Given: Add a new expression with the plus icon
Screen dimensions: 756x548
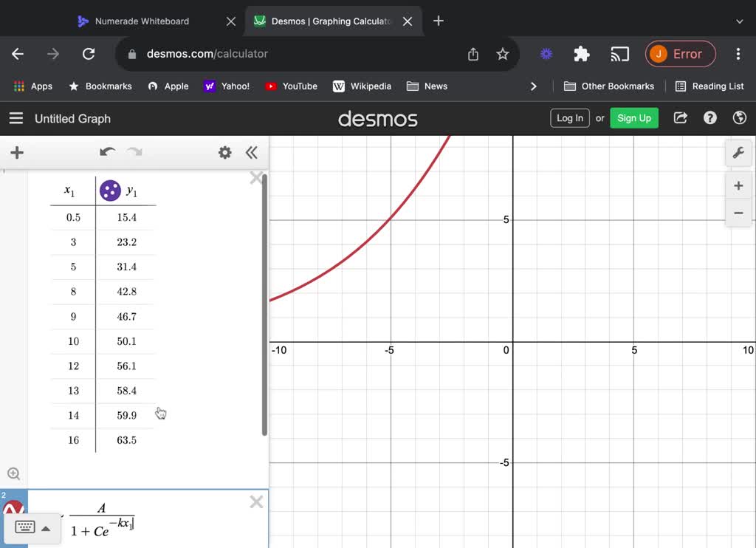Looking at the screenshot, I should click(16, 152).
